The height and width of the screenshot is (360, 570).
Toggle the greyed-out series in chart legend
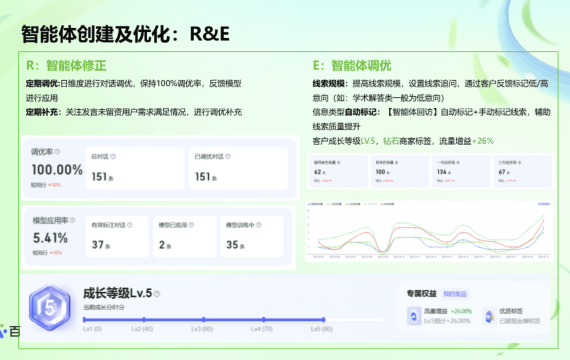coord(370,204)
